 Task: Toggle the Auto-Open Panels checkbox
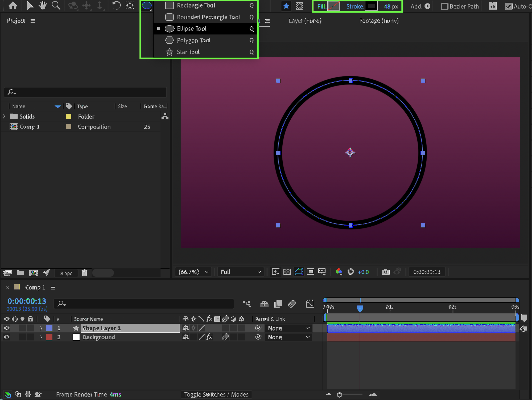[508, 6]
